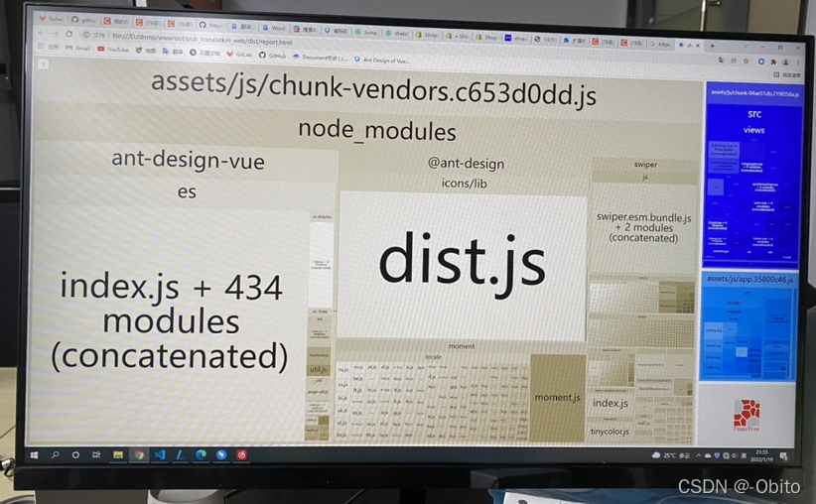Viewport: 816px width, 504px height.
Task: Open the 25°C weather widget
Action: pos(671,455)
